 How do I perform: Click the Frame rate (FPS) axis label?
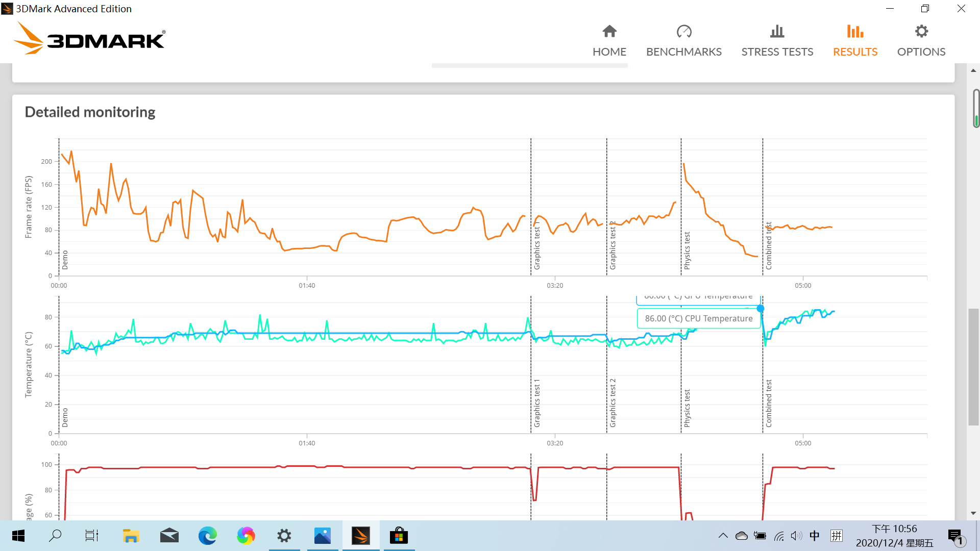point(29,207)
